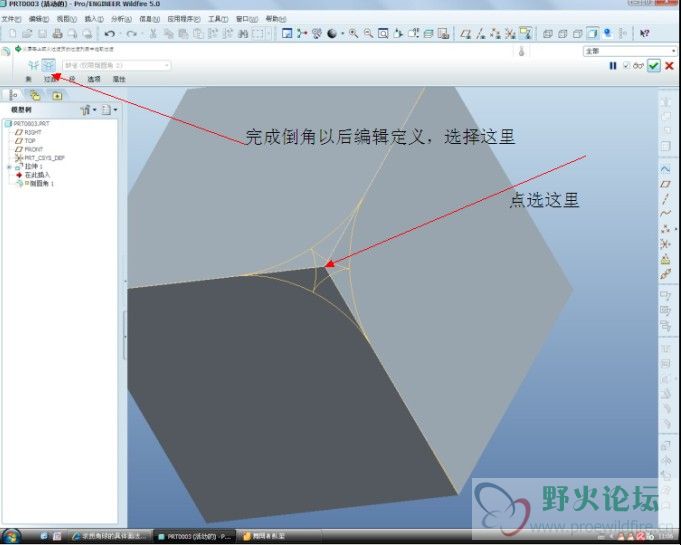Screen dimensions: 683x545
Task: Open the 编辑 menu
Action: tap(38, 19)
